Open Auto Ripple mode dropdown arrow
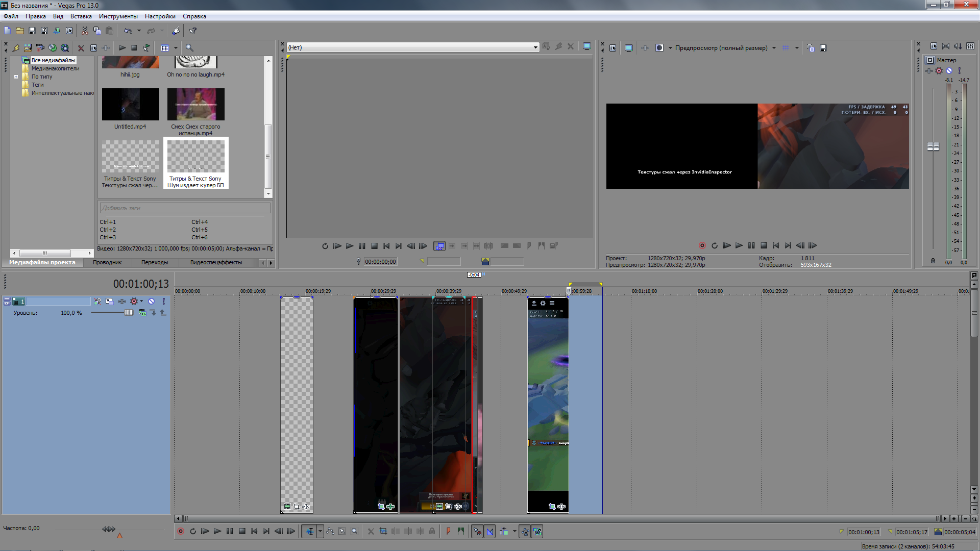Screen dimensions: 980x551 tap(514, 532)
